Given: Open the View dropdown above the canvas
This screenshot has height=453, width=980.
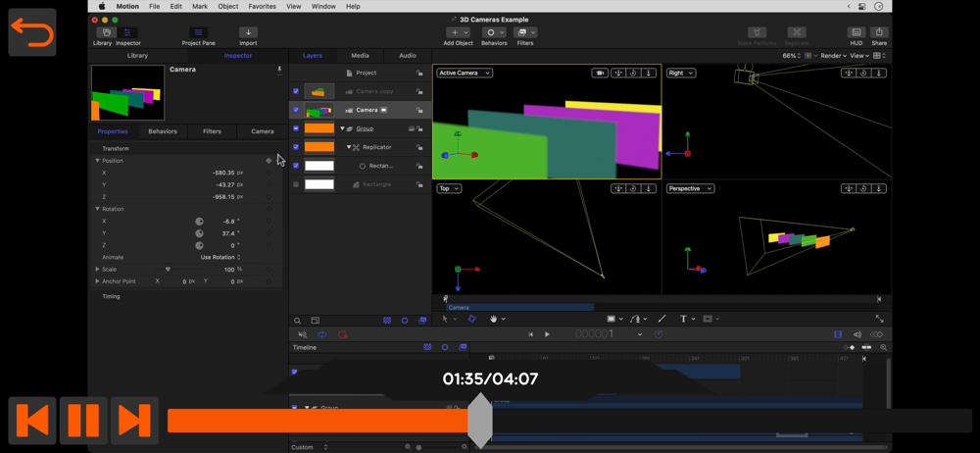Looking at the screenshot, I should click(858, 56).
